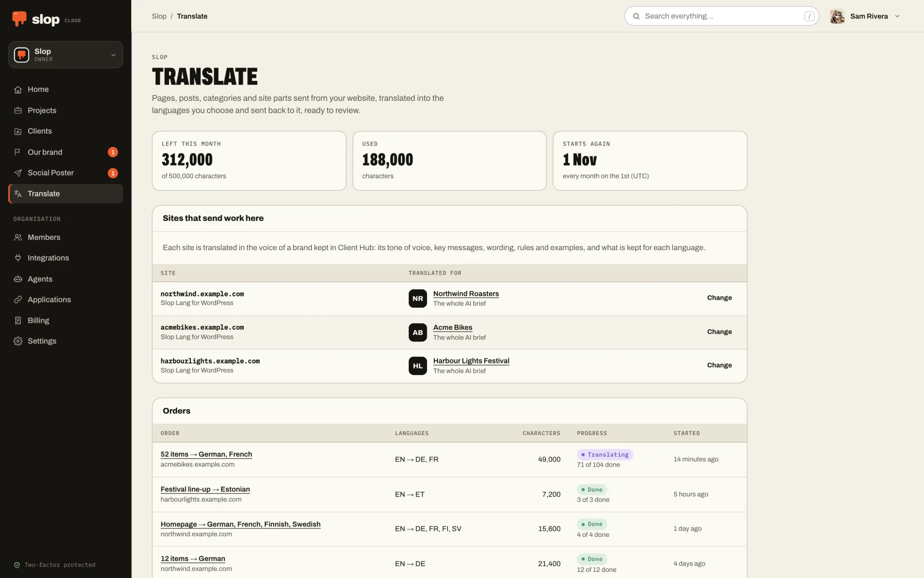The height and width of the screenshot is (578, 924).
Task: Click Change for harbourlights.example.com
Action: click(x=719, y=365)
